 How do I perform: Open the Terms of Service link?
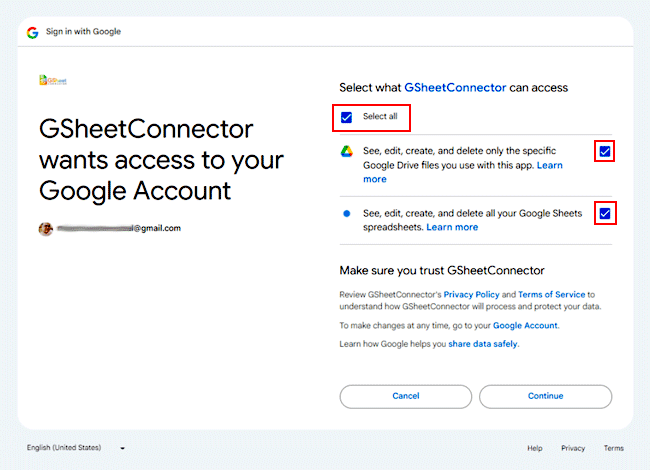pos(551,295)
